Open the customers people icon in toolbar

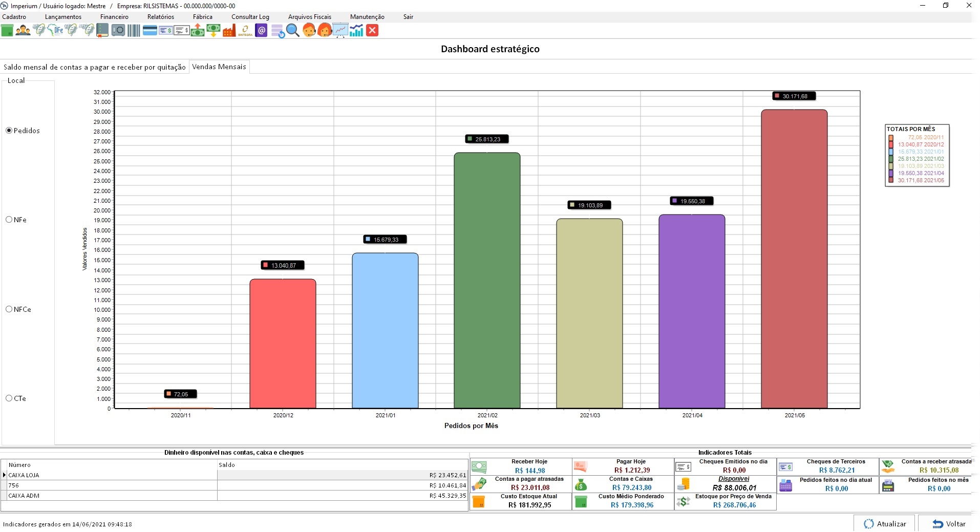pyautogui.click(x=23, y=31)
